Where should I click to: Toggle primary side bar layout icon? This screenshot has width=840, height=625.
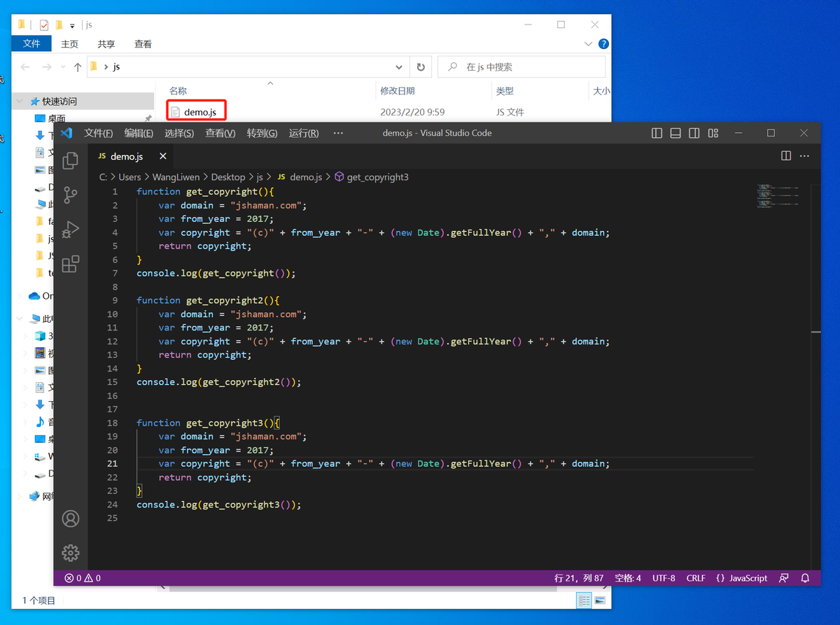(x=657, y=133)
